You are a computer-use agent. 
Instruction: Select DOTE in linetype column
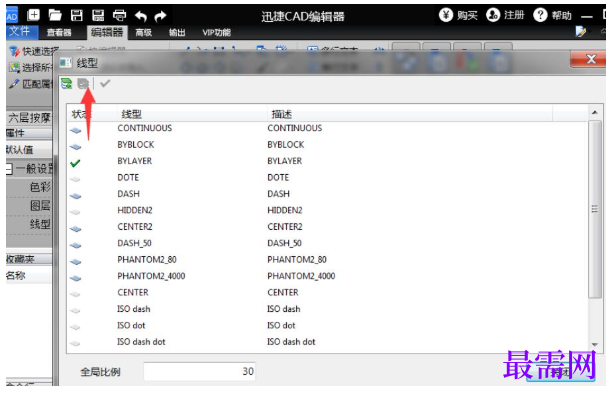coord(128,178)
